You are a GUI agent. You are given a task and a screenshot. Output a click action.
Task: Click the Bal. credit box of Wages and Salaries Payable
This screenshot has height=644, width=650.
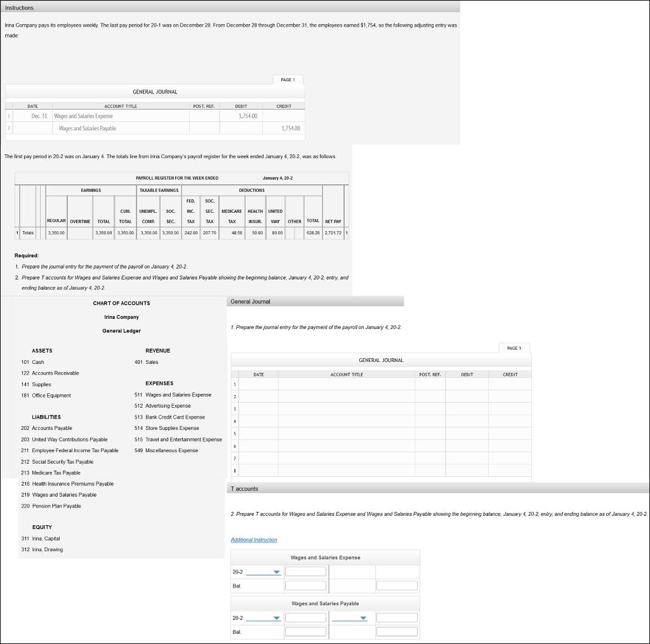click(x=396, y=631)
